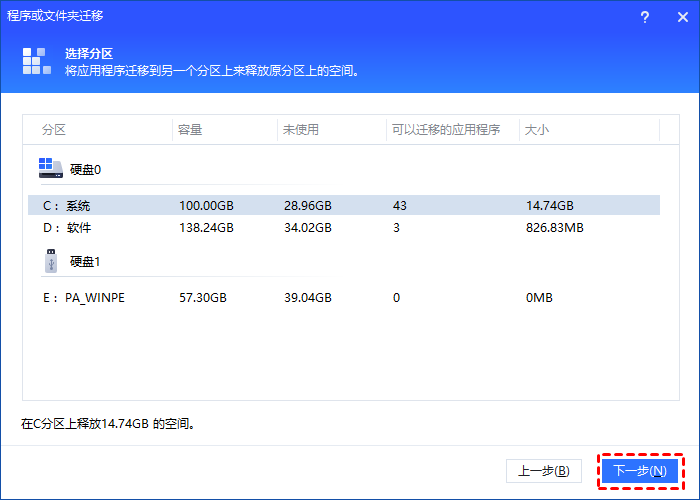This screenshot has height=500, width=700.
Task: Click the 硬盘0 hard drive icon
Action: click(50, 168)
